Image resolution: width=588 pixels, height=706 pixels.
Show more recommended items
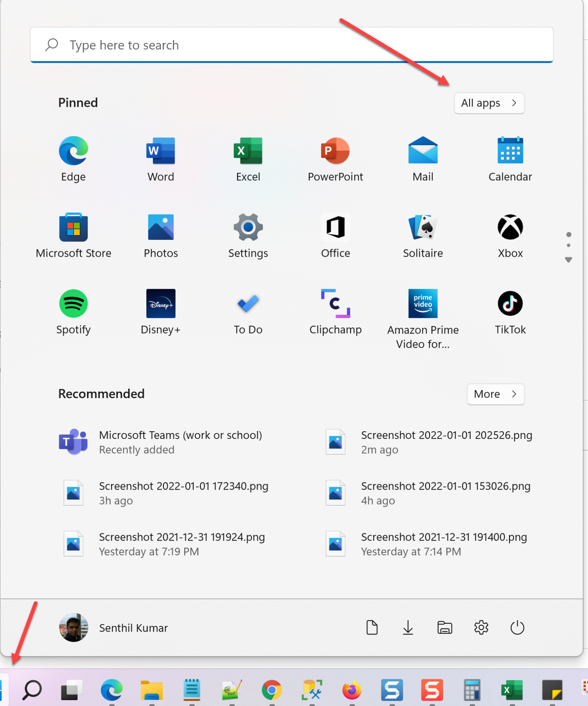coord(495,394)
